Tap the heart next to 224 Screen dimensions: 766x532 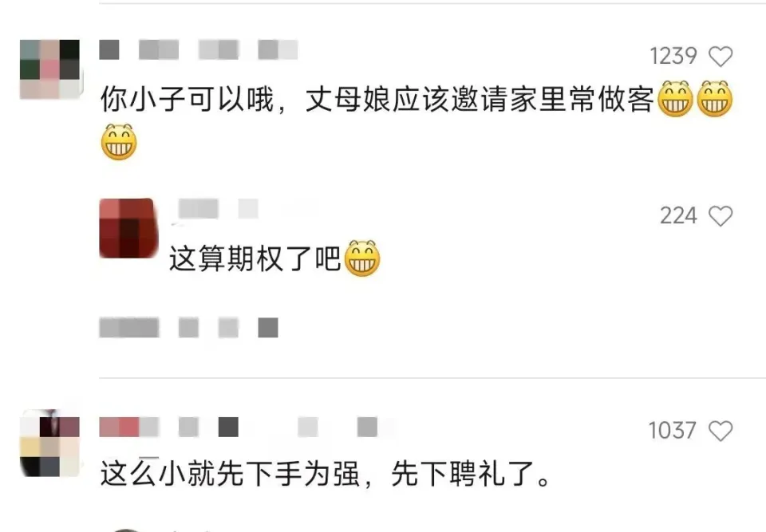pyautogui.click(x=721, y=216)
